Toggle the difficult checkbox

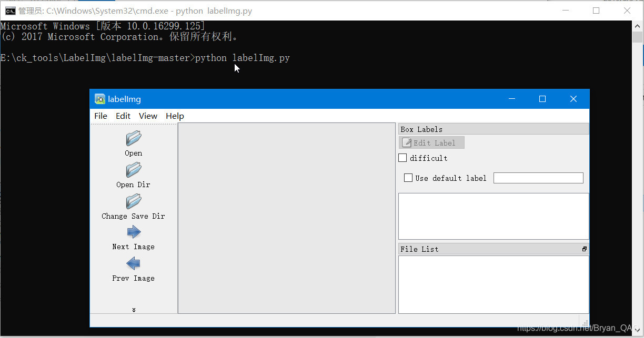[403, 158]
